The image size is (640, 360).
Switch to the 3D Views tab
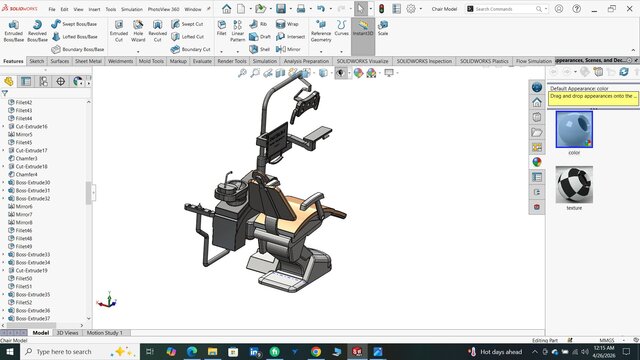(x=67, y=333)
